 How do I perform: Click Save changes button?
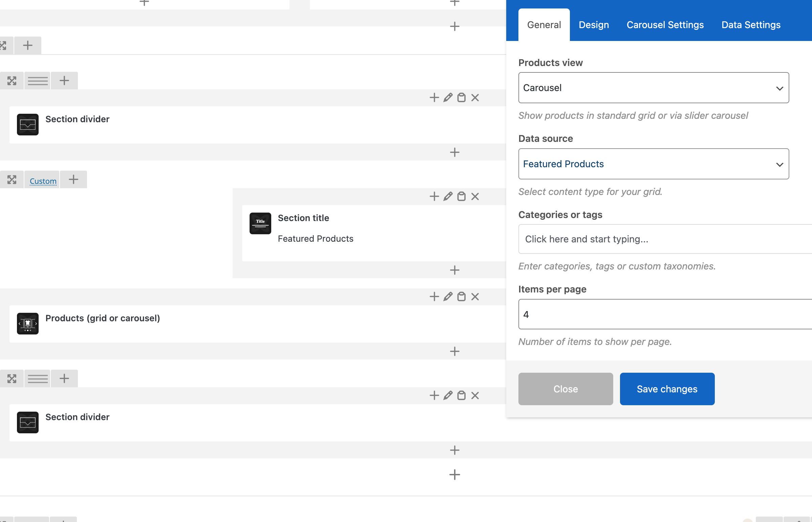tap(667, 389)
